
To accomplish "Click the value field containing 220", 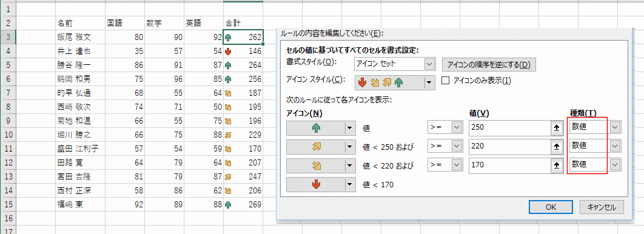I will [x=510, y=145].
